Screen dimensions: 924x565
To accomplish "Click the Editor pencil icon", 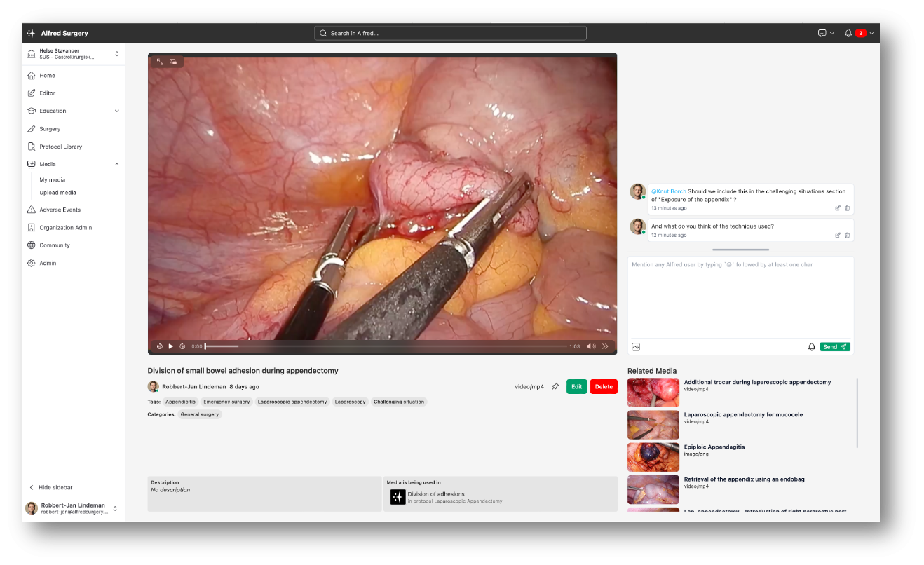I will (31, 93).
